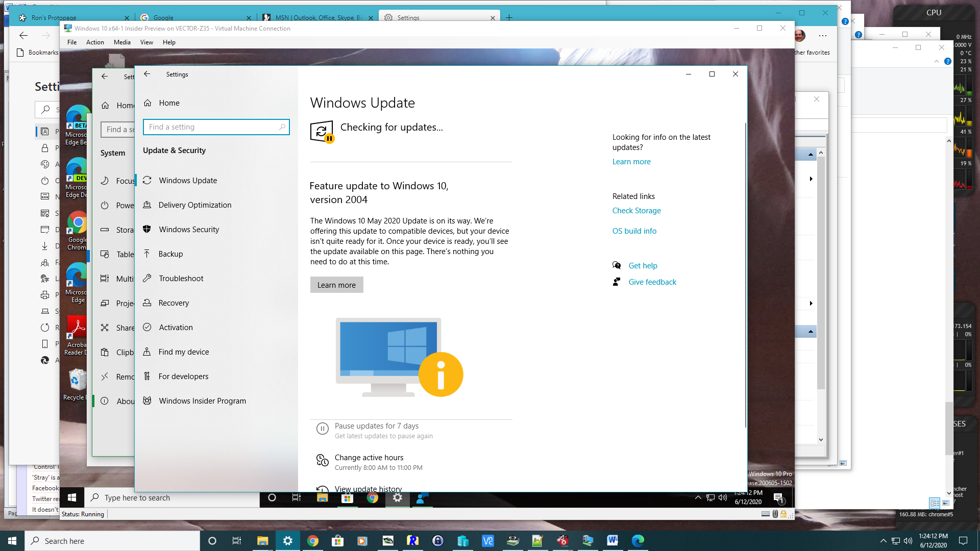The image size is (980, 551).
Task: Open Change active hours option
Action: pyautogui.click(x=369, y=458)
